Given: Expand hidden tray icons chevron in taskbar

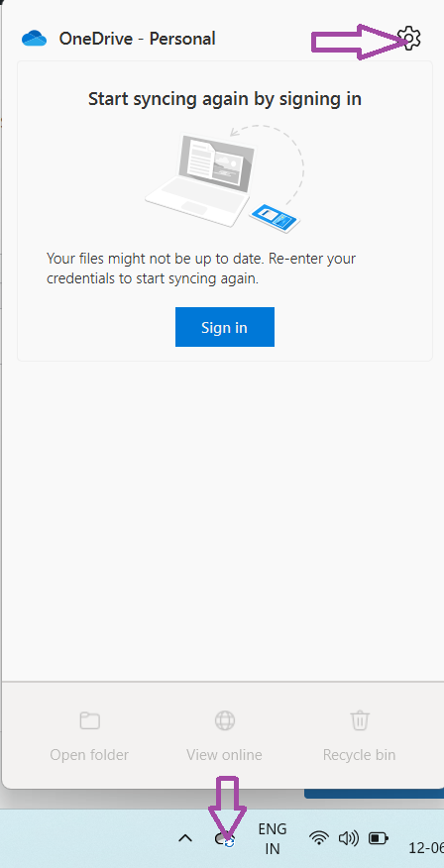Looking at the screenshot, I should pos(185,838).
